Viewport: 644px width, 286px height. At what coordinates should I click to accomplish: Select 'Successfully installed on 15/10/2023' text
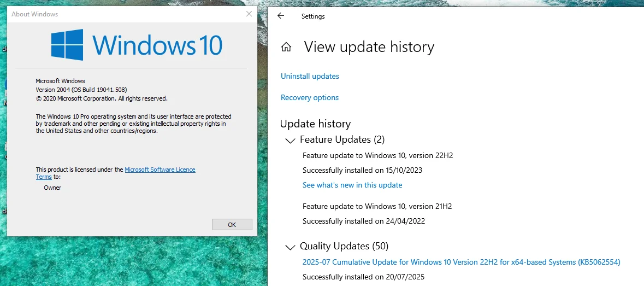(x=362, y=170)
